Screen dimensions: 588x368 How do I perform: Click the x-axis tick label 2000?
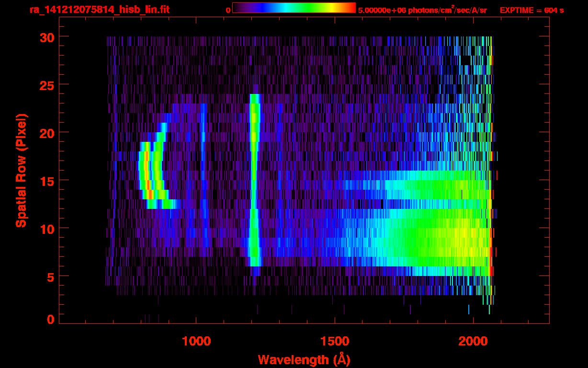point(473,341)
